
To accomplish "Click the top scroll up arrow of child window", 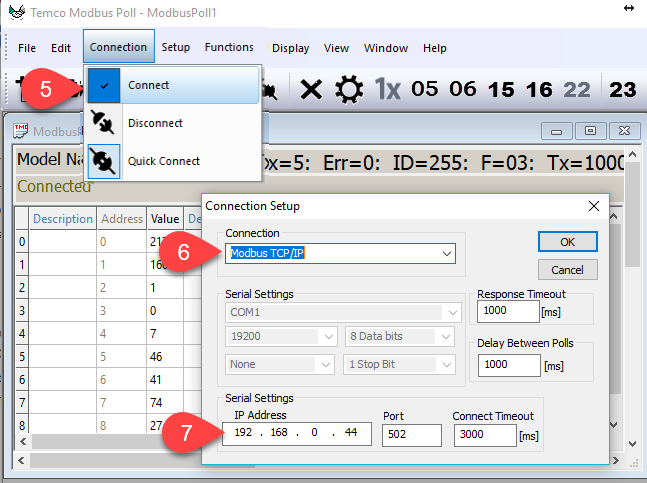I will [x=632, y=154].
